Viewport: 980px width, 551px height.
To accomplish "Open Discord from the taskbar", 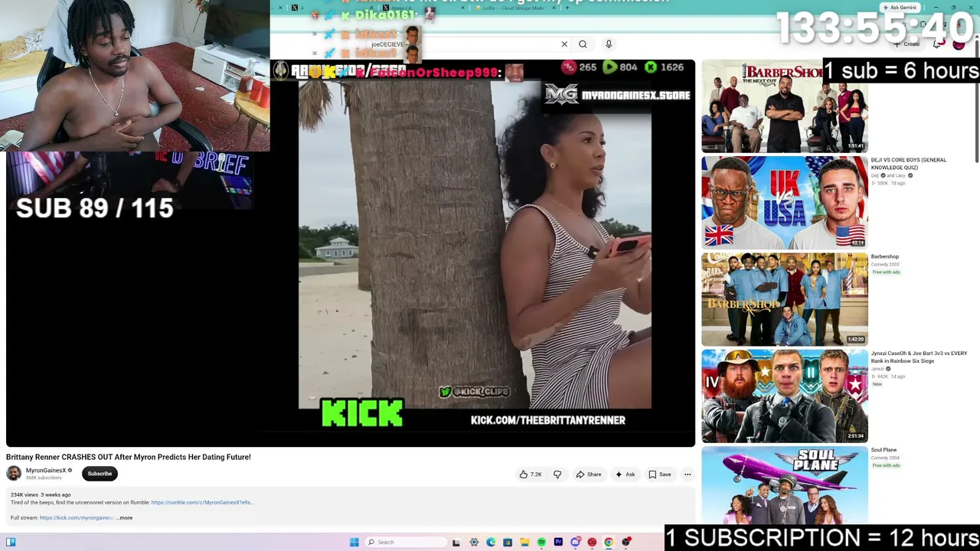I will [x=575, y=542].
